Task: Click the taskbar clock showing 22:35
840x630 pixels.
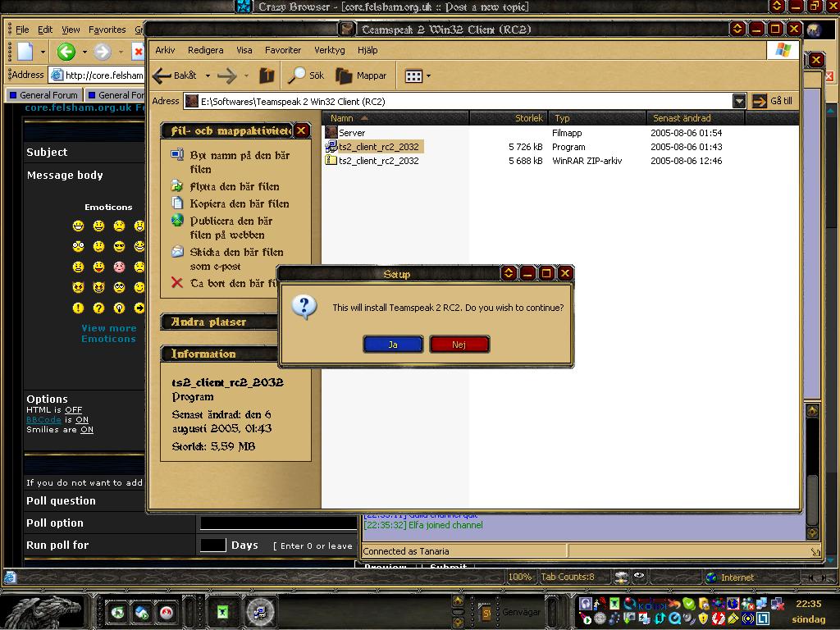Action: (808, 604)
